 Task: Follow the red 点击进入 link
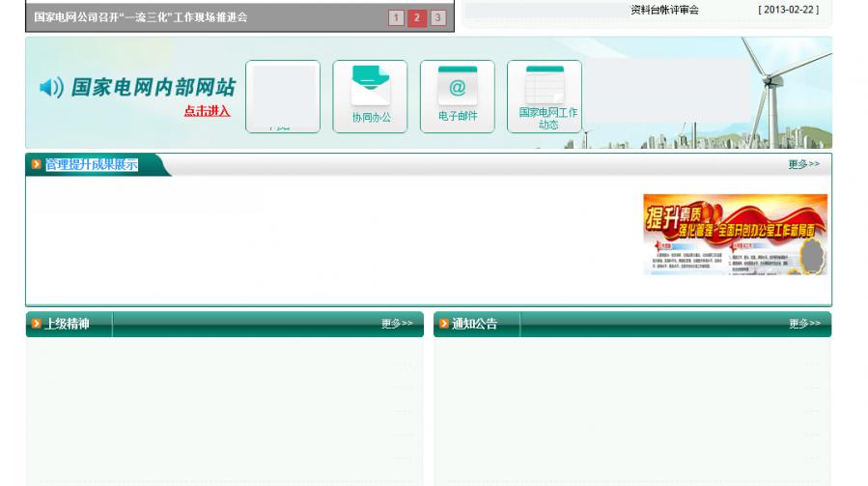207,111
